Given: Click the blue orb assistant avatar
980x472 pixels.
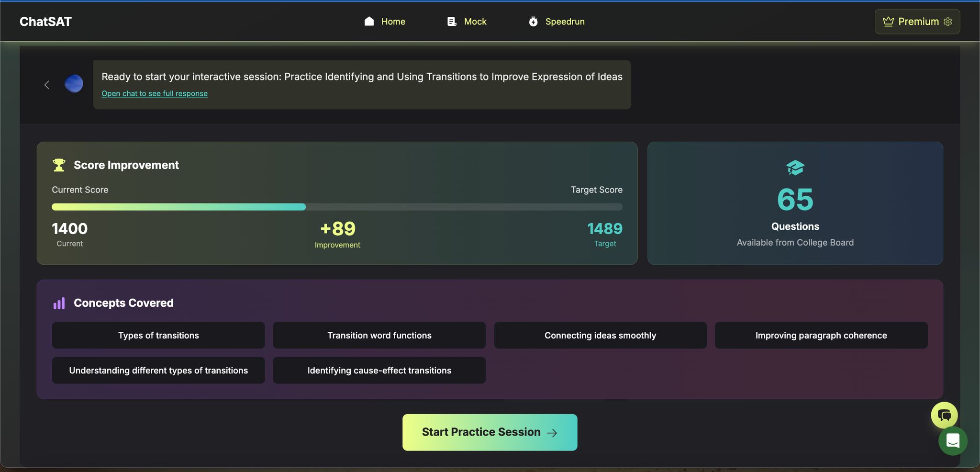Looking at the screenshot, I should (74, 84).
